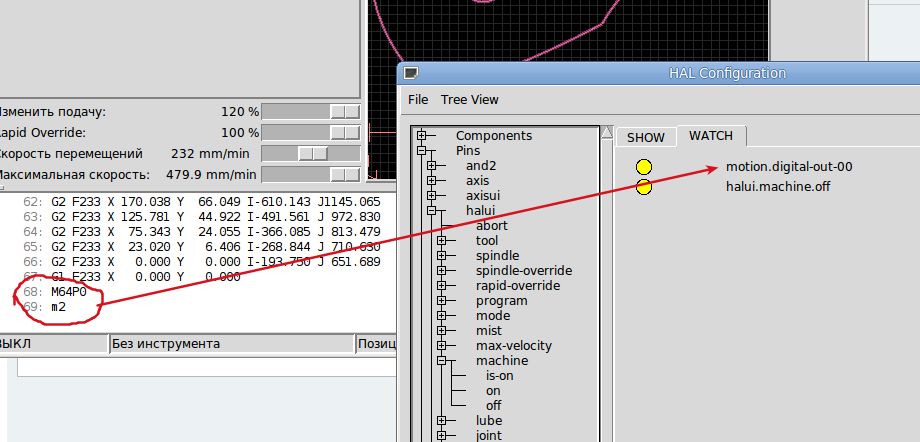The image size is (920, 442).
Task: Expand the lube tree node
Action: pos(441,420)
